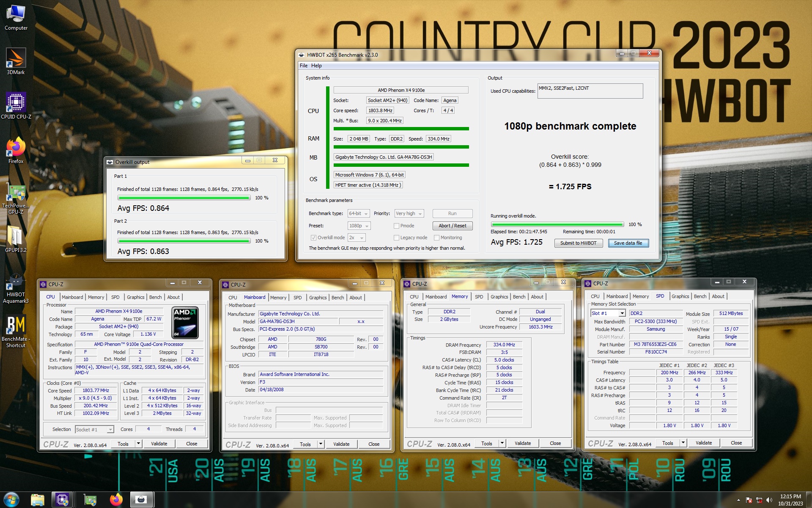Viewport: 812px width, 508px height.
Task: Switch to SPD tab in CPU-Z Memory window
Action: tap(479, 297)
